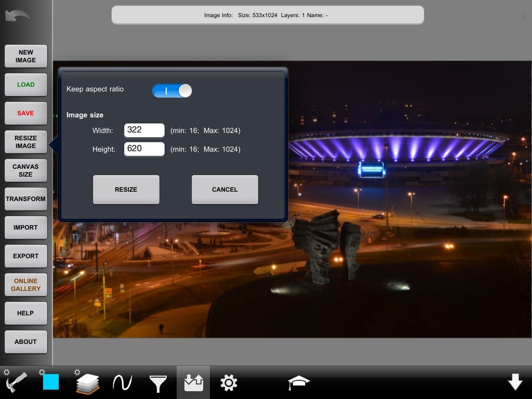
Task: Collapse toolbar with down arrow
Action: (x=515, y=382)
